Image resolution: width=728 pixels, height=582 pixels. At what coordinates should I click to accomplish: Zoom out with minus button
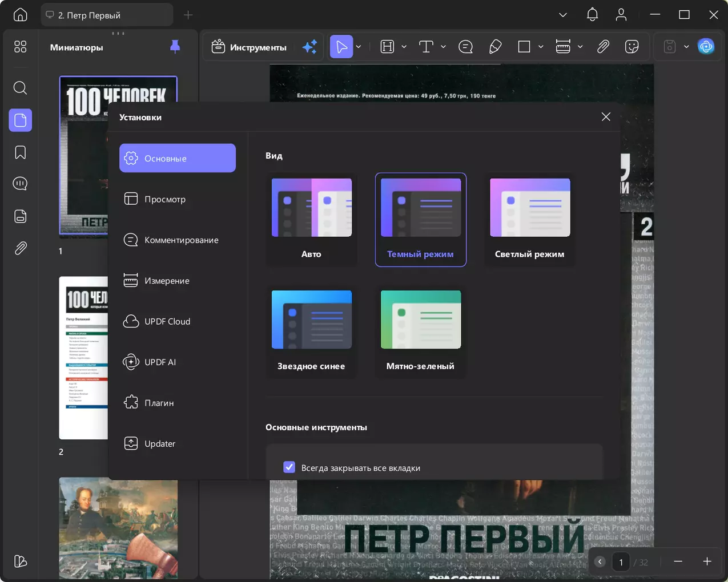[678, 561]
